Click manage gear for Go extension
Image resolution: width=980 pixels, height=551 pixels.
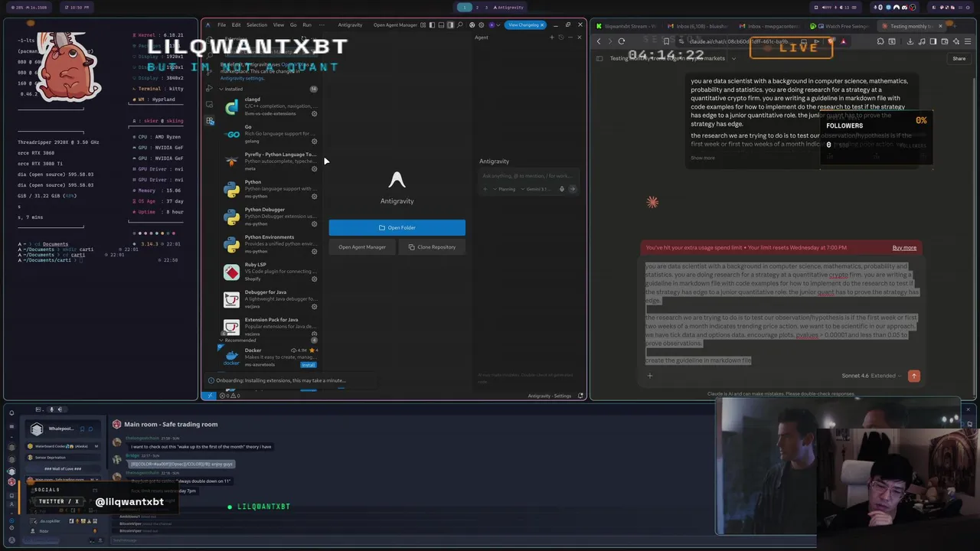click(x=314, y=141)
